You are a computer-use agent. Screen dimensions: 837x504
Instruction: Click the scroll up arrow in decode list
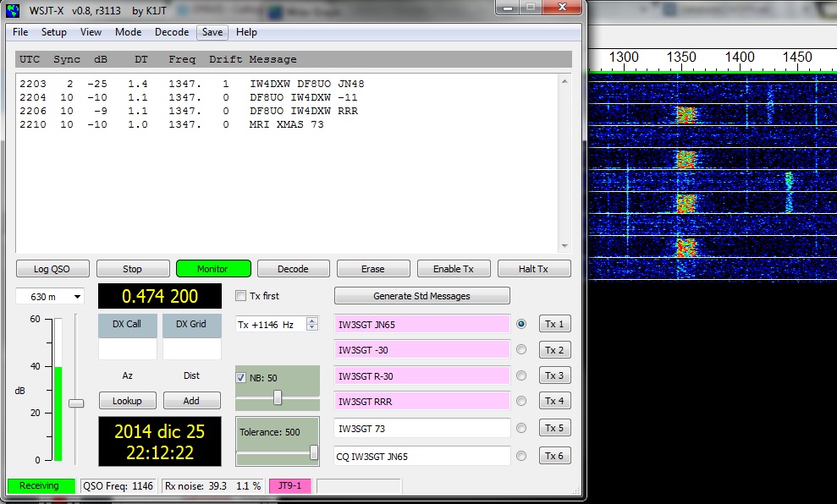564,81
